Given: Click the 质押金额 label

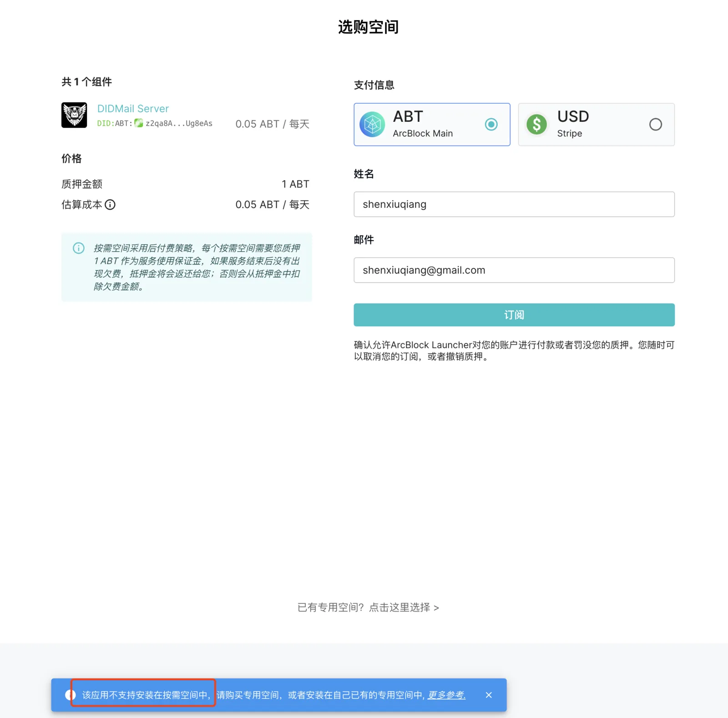Looking at the screenshot, I should 82,184.
